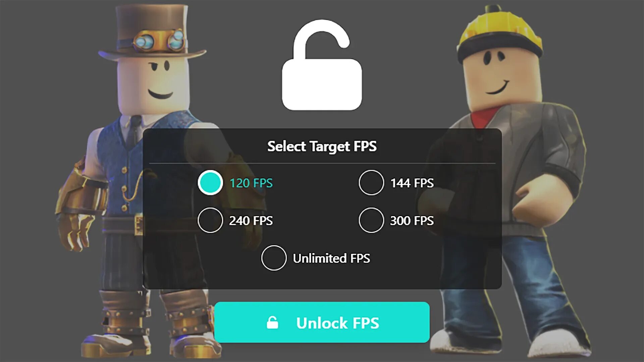Click the large white open padlock icon
The height and width of the screenshot is (362, 644).
tap(322, 65)
